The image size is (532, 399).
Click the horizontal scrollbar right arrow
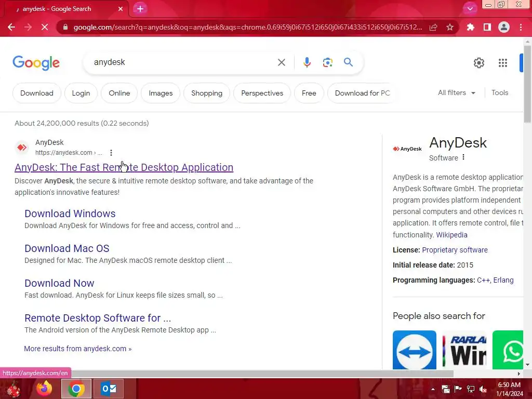pyautogui.click(x=518, y=374)
